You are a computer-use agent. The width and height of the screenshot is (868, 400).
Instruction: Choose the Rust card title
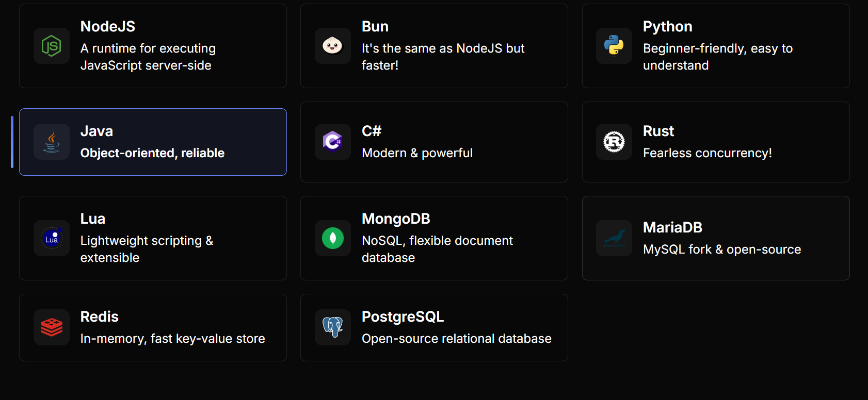[658, 131]
